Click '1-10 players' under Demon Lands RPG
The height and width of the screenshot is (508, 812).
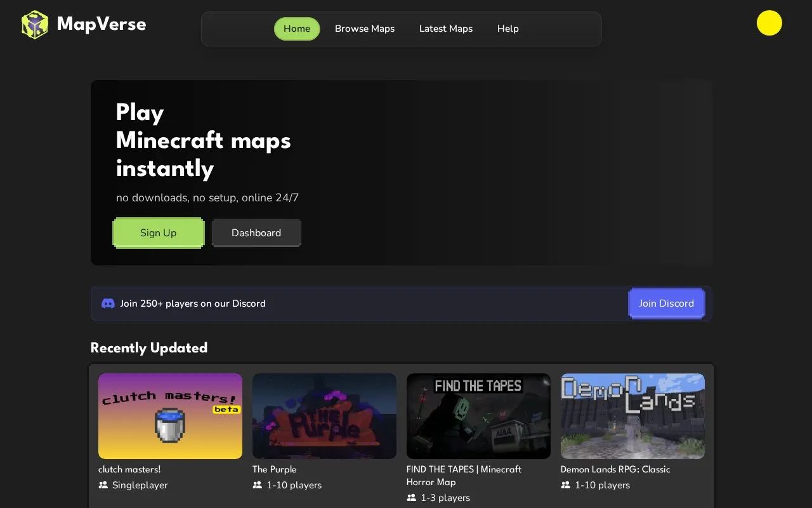(x=603, y=485)
